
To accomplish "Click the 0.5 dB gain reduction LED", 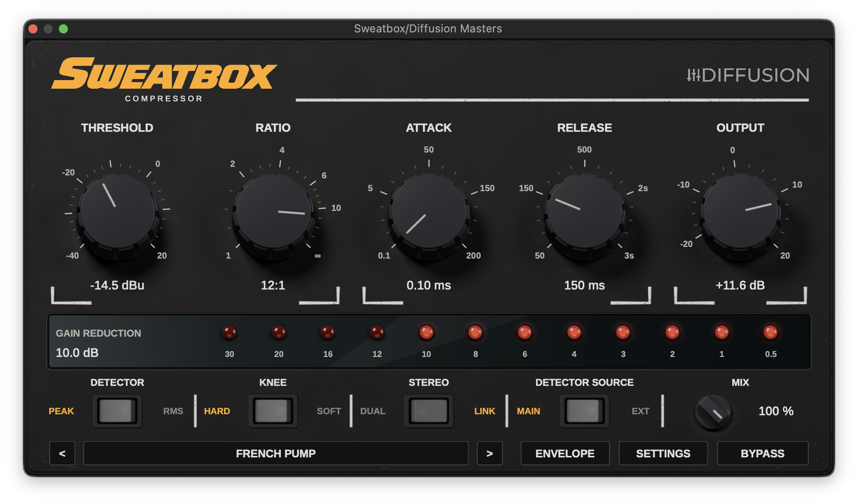I will (x=770, y=332).
